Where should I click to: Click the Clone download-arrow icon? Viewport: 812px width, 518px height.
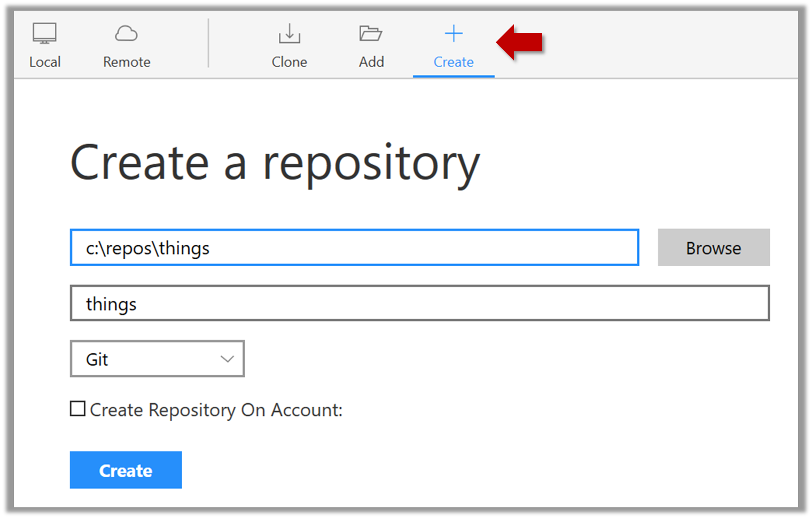coord(289,34)
